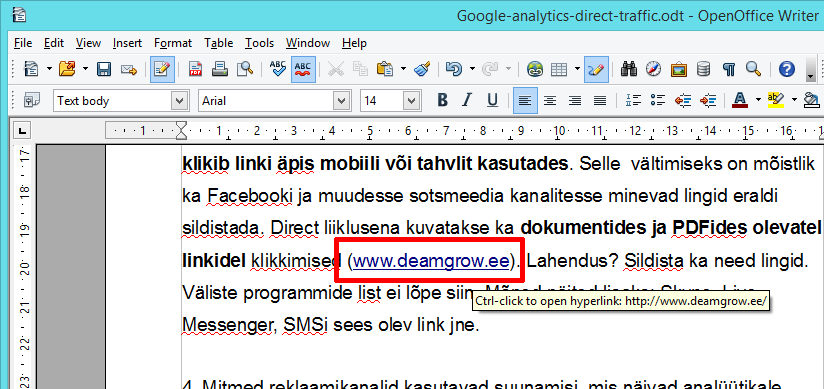Open the Tools menu

click(x=260, y=43)
